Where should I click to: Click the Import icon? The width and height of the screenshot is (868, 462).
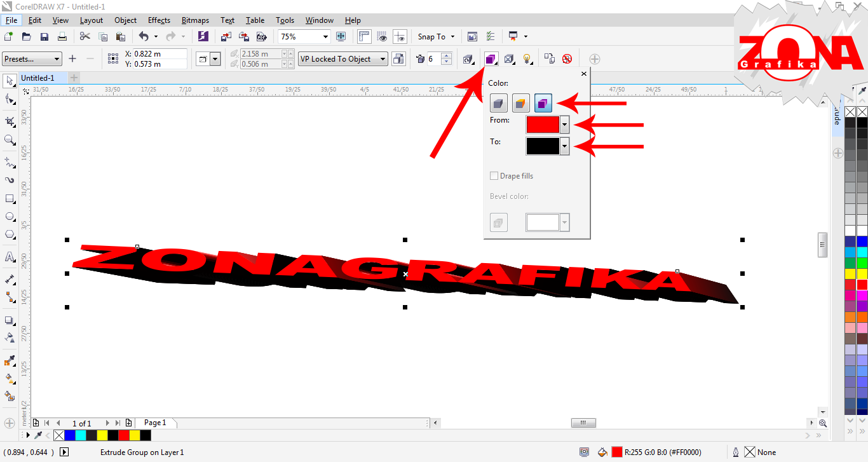point(226,37)
